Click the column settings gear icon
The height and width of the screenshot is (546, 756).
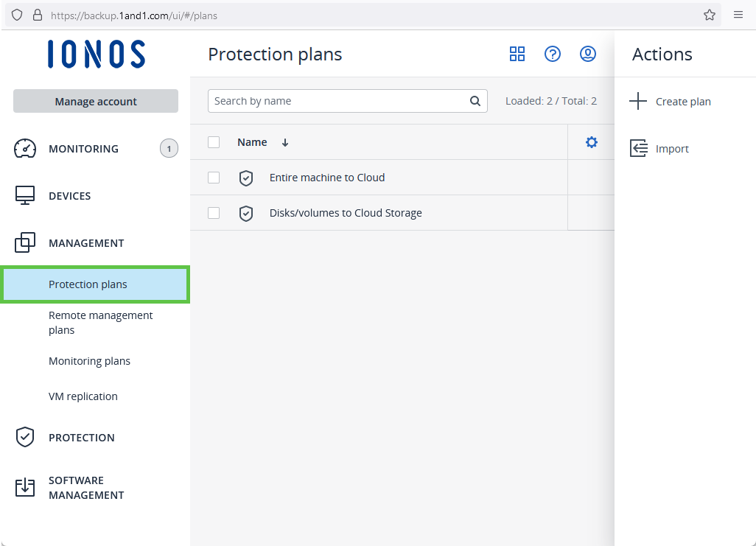point(591,142)
